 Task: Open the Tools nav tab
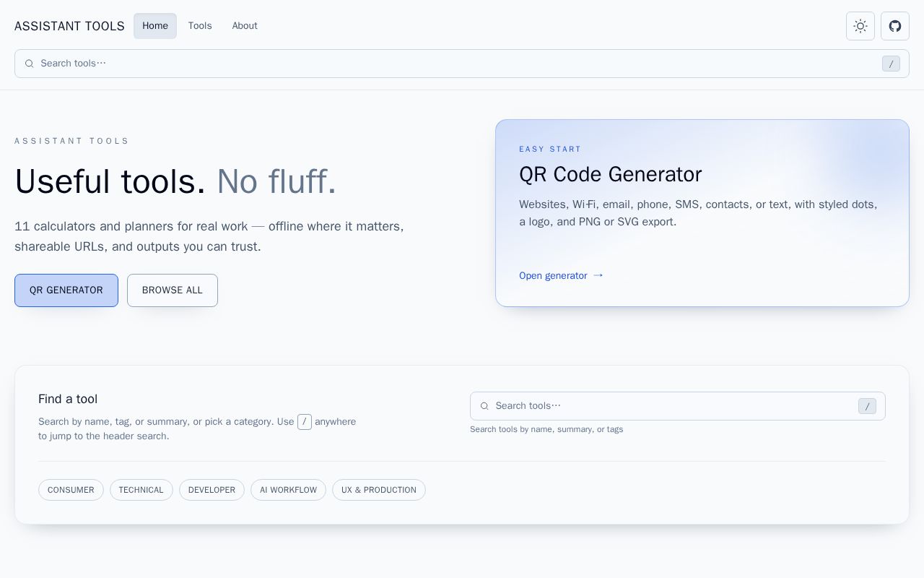(200, 26)
